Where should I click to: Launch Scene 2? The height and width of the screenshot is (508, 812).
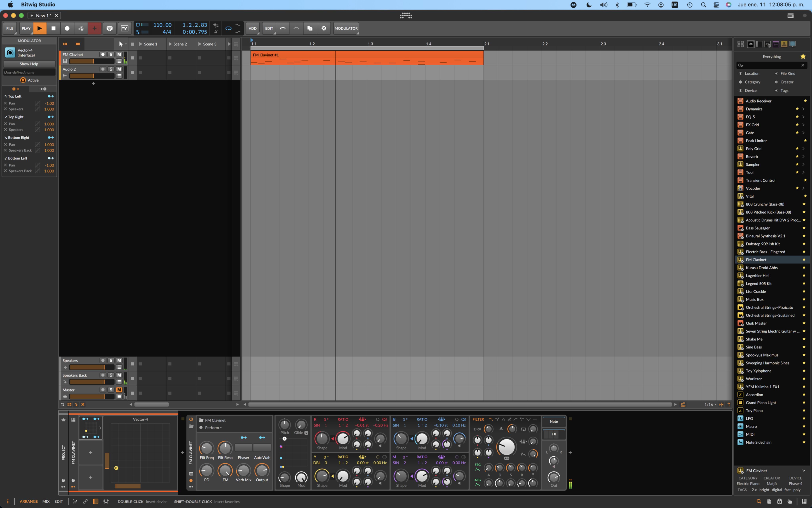tap(170, 44)
